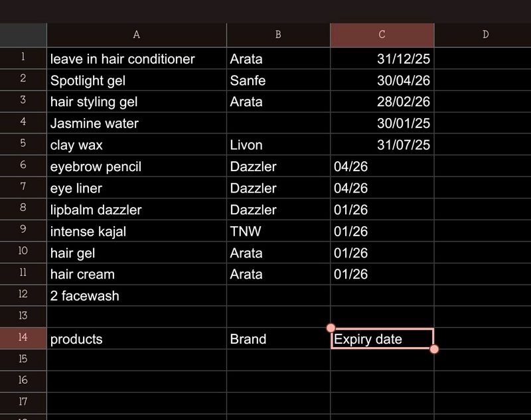
Task: Select column B header
Action: point(278,35)
